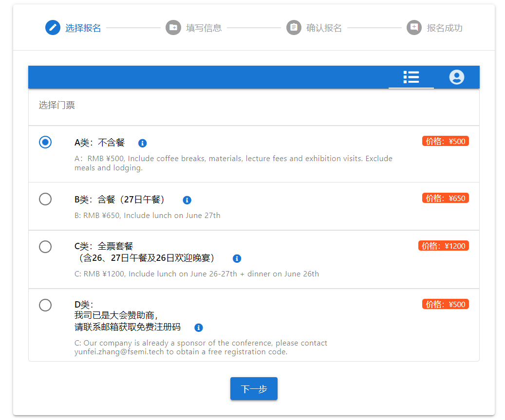Click the 价格：¥650 price badge
Screen dimensions: 505x420
[x=445, y=198]
